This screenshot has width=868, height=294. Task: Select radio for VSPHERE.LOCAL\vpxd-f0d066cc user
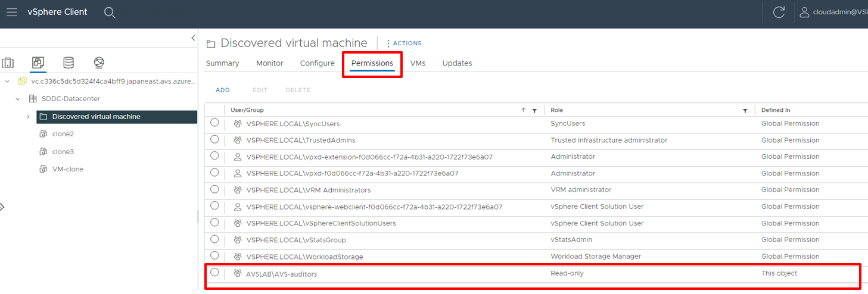214,173
